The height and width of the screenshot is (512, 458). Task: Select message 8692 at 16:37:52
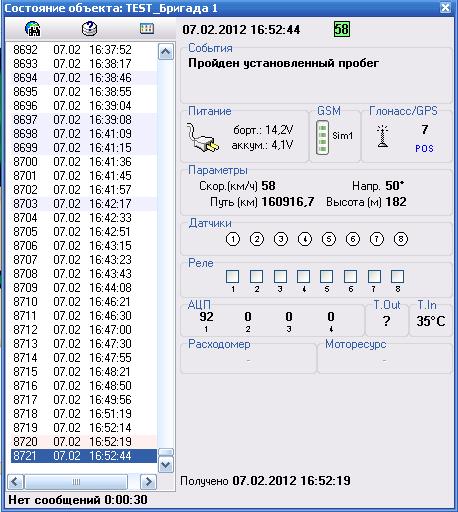(84, 50)
